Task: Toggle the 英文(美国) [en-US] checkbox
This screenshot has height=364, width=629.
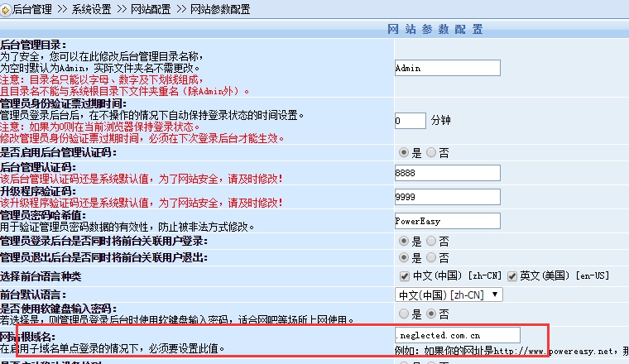Action: [512, 275]
